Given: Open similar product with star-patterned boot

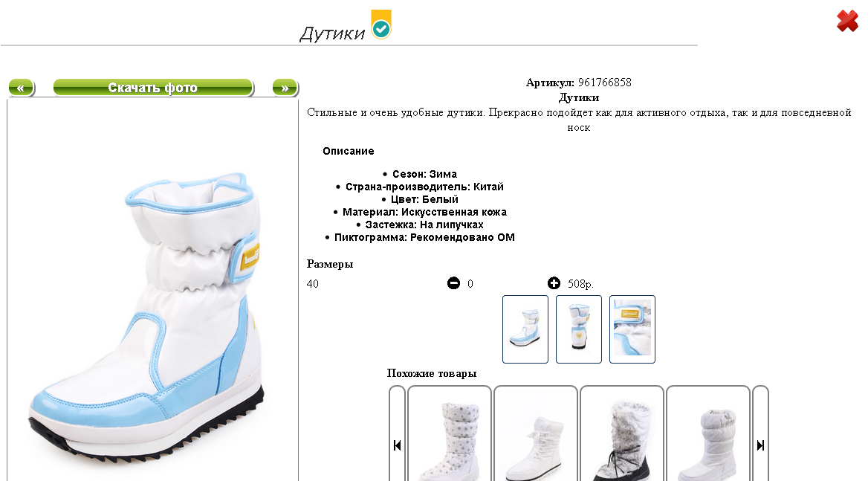Looking at the screenshot, I should coord(450,434).
